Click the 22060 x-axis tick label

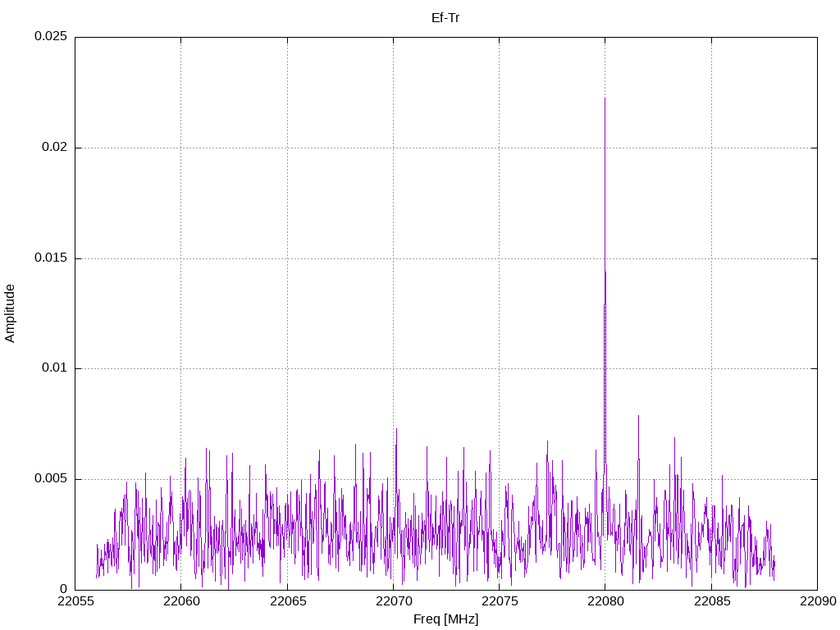point(180,602)
